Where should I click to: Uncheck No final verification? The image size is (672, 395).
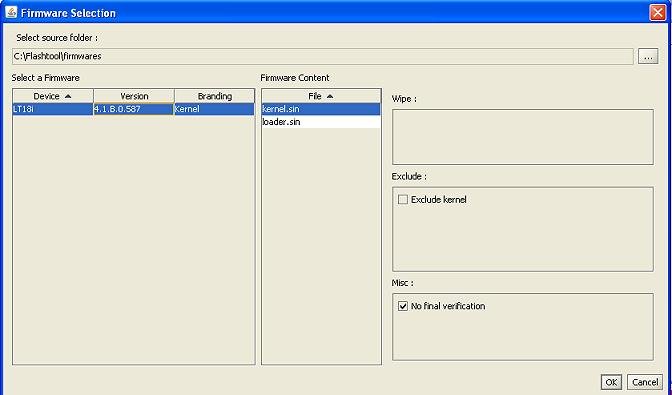point(403,306)
